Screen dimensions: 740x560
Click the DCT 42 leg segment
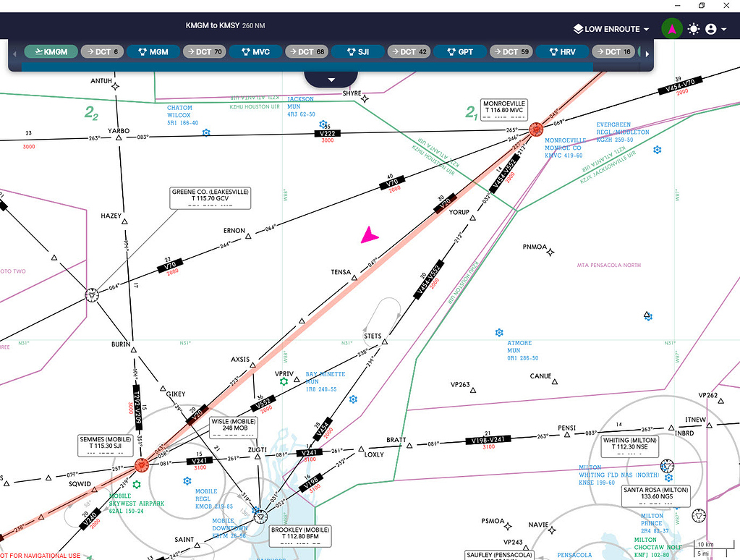coord(409,51)
